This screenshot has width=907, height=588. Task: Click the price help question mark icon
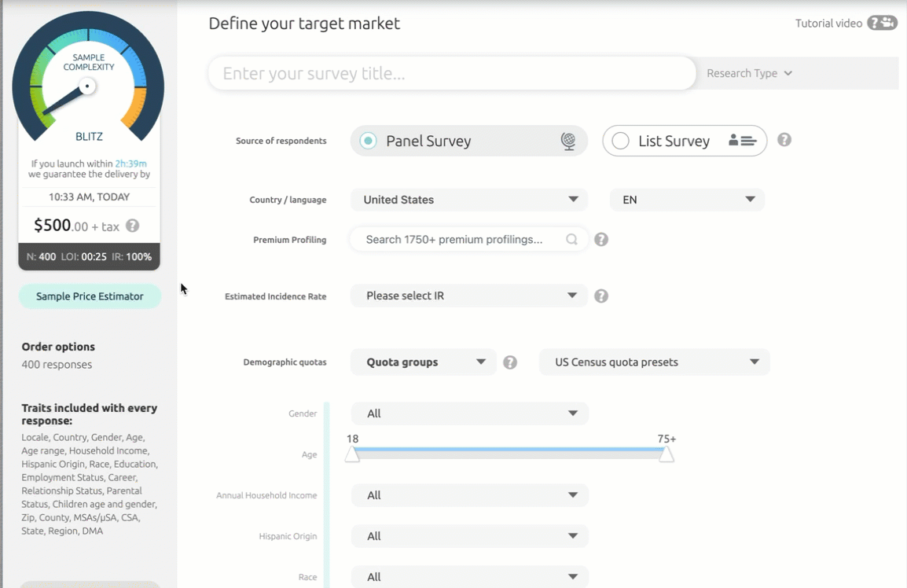click(x=133, y=226)
